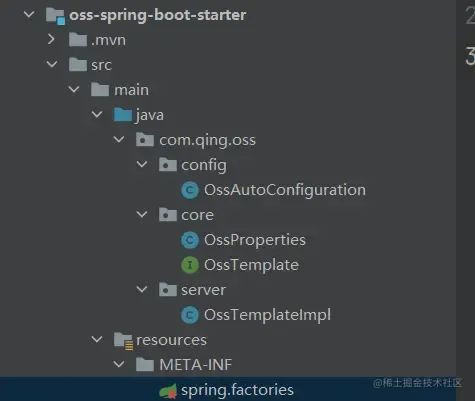
Task: Click the green OssTemplate interface icon
Action: point(190,265)
